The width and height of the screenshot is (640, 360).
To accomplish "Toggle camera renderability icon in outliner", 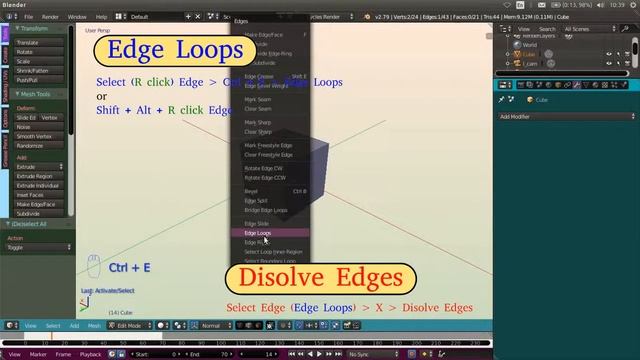I will [x=627, y=63].
